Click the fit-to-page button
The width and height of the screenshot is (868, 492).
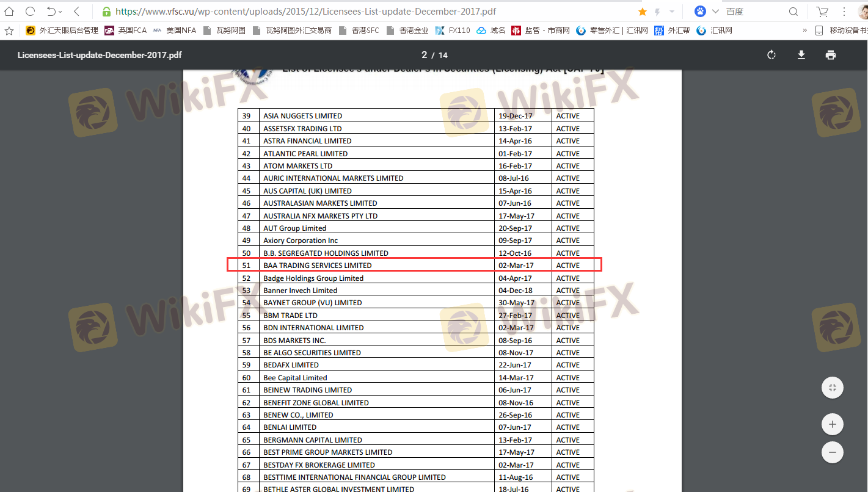tap(832, 388)
